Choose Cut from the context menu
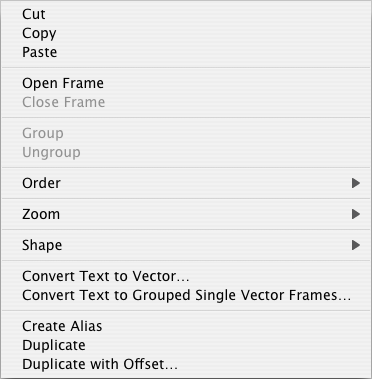The height and width of the screenshot is (379, 372). click(186, 14)
